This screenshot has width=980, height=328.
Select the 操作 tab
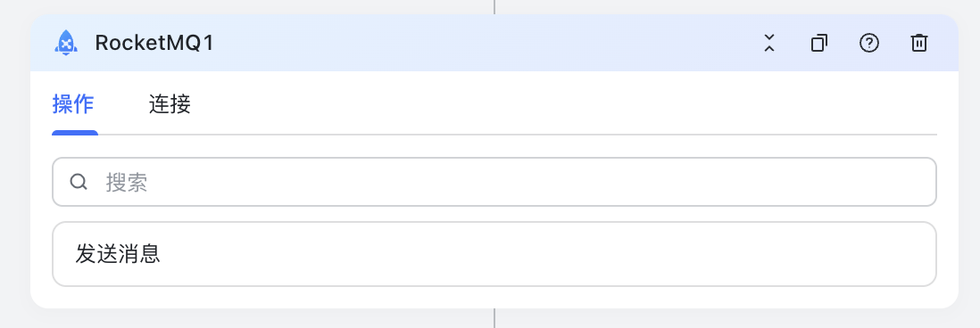pos(73,104)
